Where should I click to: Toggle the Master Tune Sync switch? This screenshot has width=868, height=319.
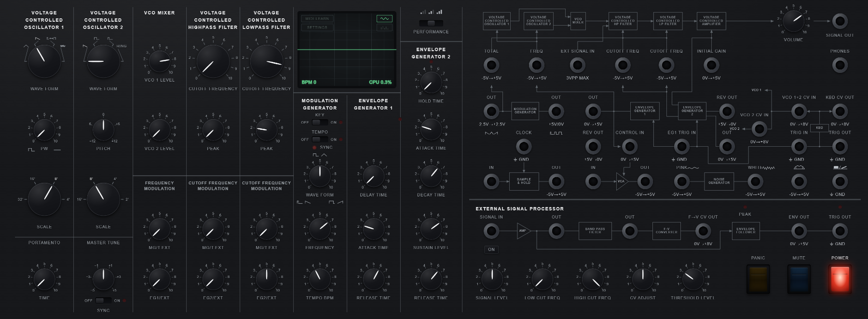103,300
